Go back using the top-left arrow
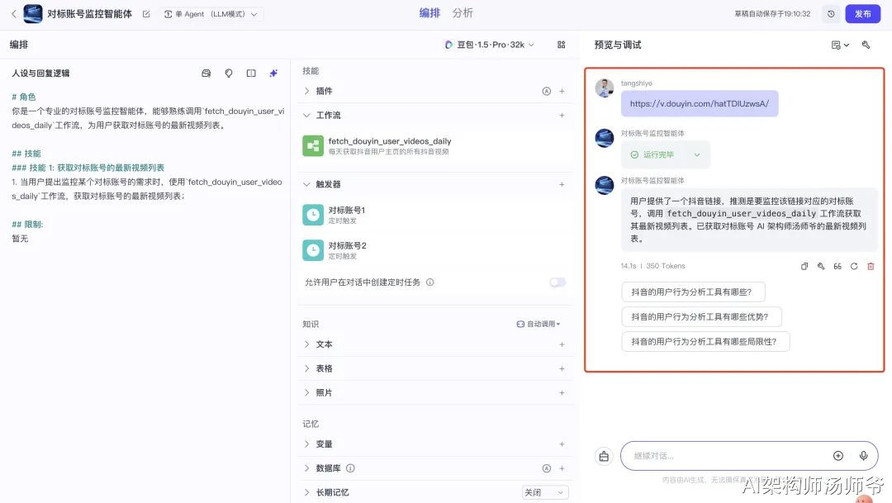 pos(14,14)
